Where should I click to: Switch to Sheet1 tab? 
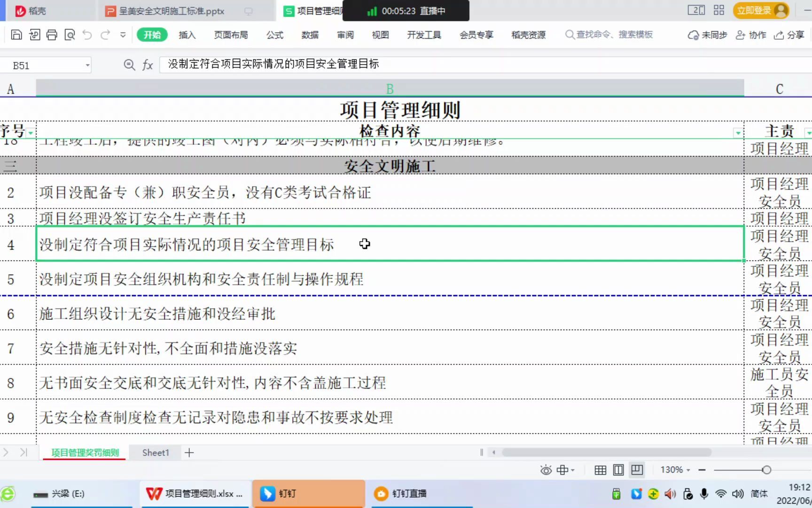point(156,452)
